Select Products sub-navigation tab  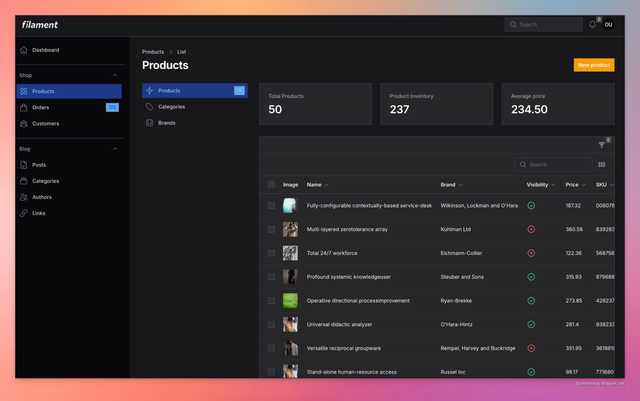[x=195, y=91]
